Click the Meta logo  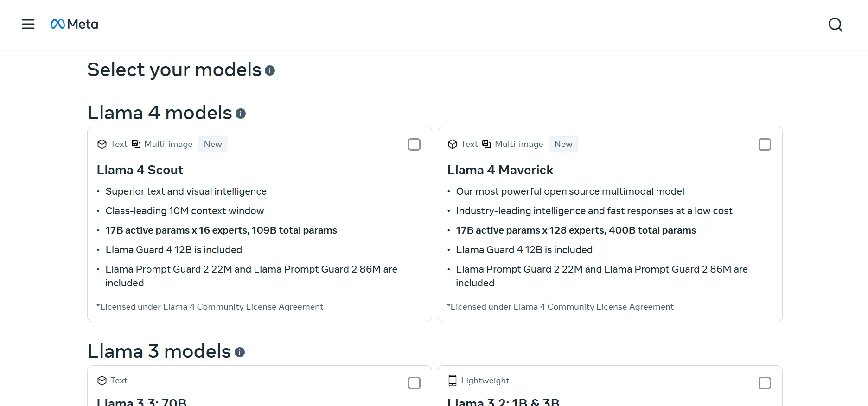point(74,24)
